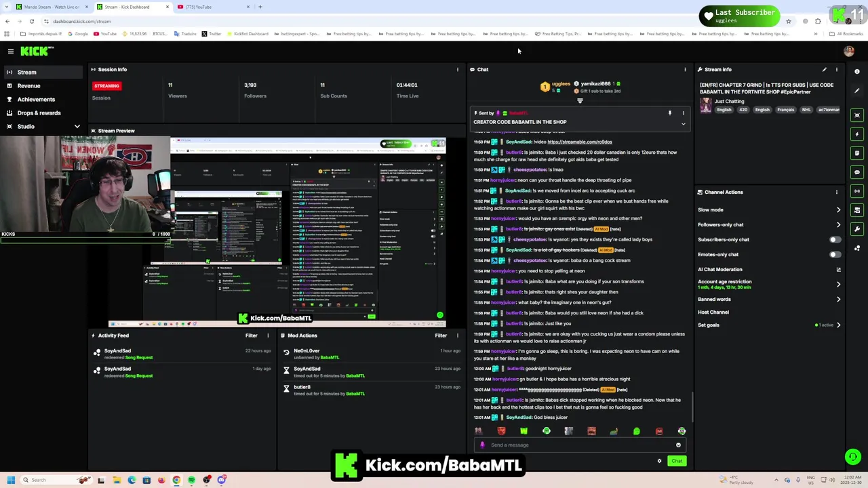The width and height of the screenshot is (868, 488).
Task: Reload the page with browser refresh
Action: [x=31, y=21]
